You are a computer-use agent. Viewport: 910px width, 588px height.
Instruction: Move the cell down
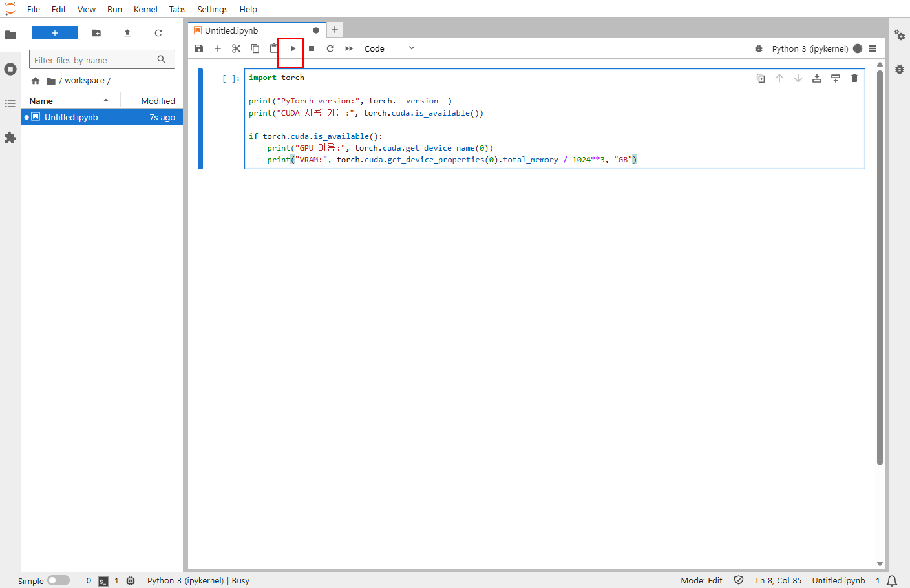(x=798, y=78)
